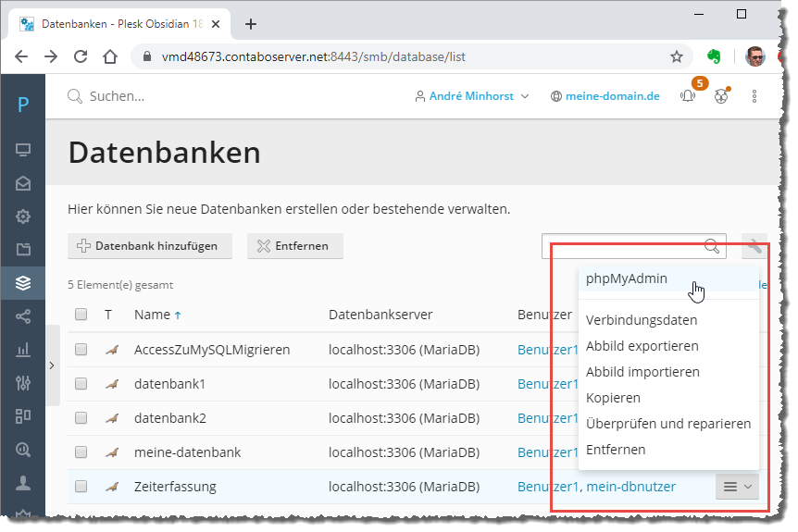Click browser home icon
This screenshot has height=532, width=798.
click(110, 56)
